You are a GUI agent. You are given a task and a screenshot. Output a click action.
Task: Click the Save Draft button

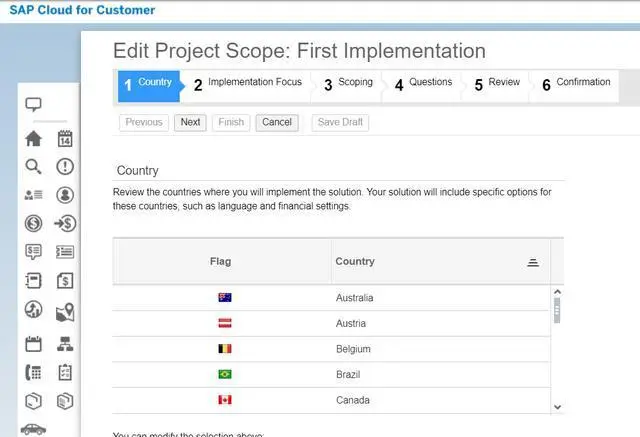point(340,122)
